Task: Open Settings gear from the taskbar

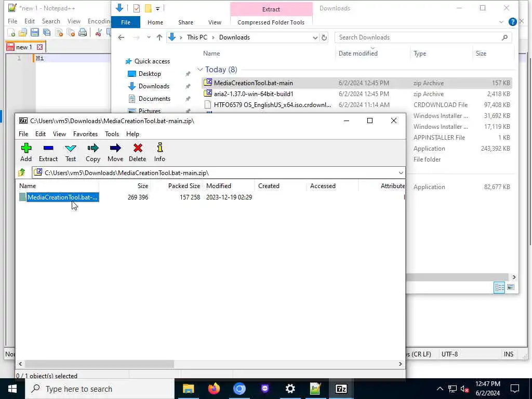Action: click(x=290, y=389)
